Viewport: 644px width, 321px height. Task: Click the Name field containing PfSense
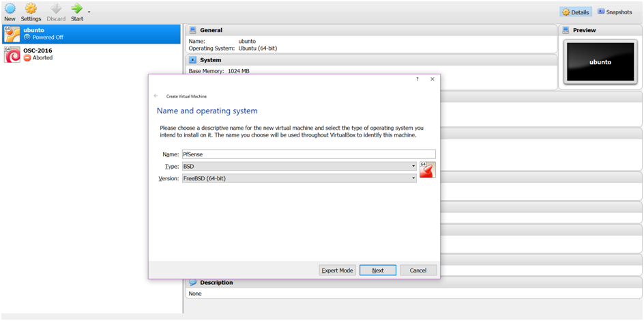308,154
